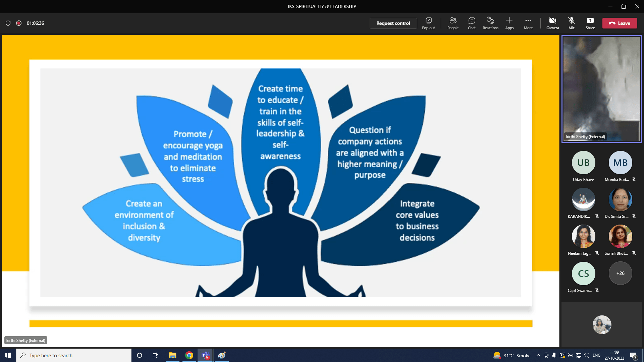The image size is (644, 362).
Task: Open Microsoft Teams in taskbar
Action: tap(206, 355)
